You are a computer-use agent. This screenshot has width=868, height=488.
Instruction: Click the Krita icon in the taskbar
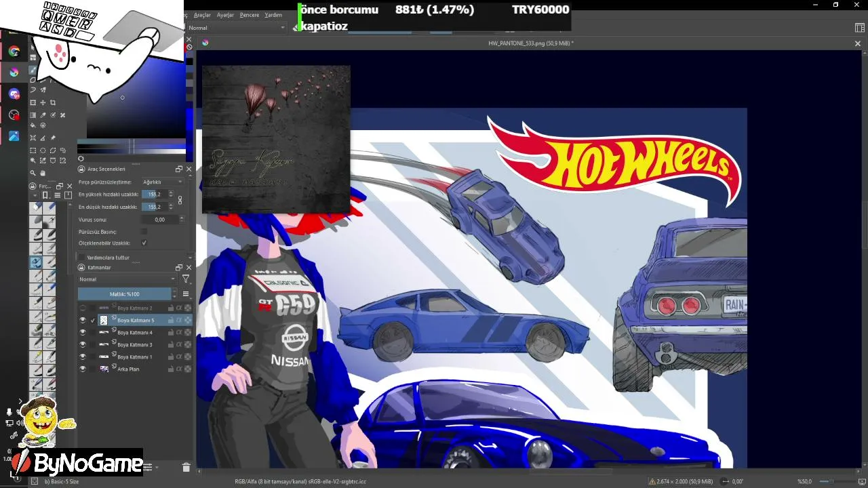coord(14,73)
